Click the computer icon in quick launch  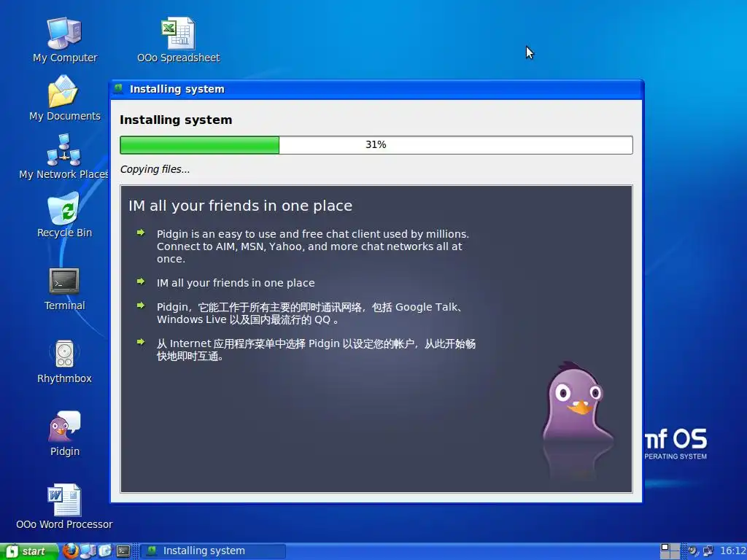tap(88, 551)
